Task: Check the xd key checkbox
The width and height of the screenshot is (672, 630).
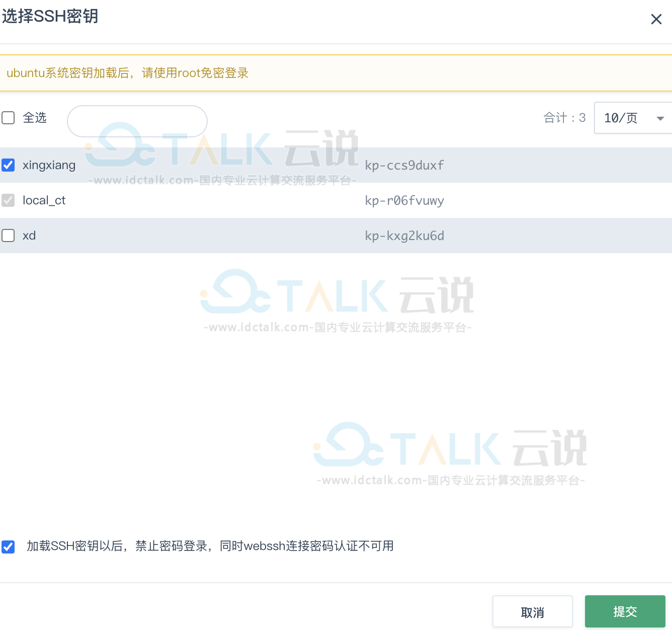Action: (x=8, y=235)
